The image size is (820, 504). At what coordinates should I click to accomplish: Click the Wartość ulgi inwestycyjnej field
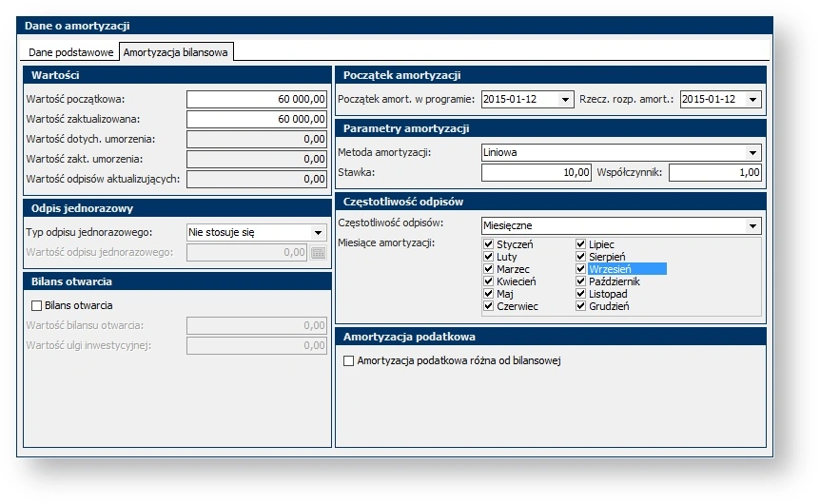[257, 345]
